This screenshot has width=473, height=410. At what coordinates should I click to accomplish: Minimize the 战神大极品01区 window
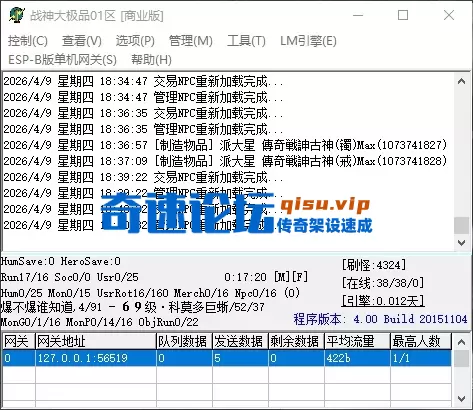point(358,15)
